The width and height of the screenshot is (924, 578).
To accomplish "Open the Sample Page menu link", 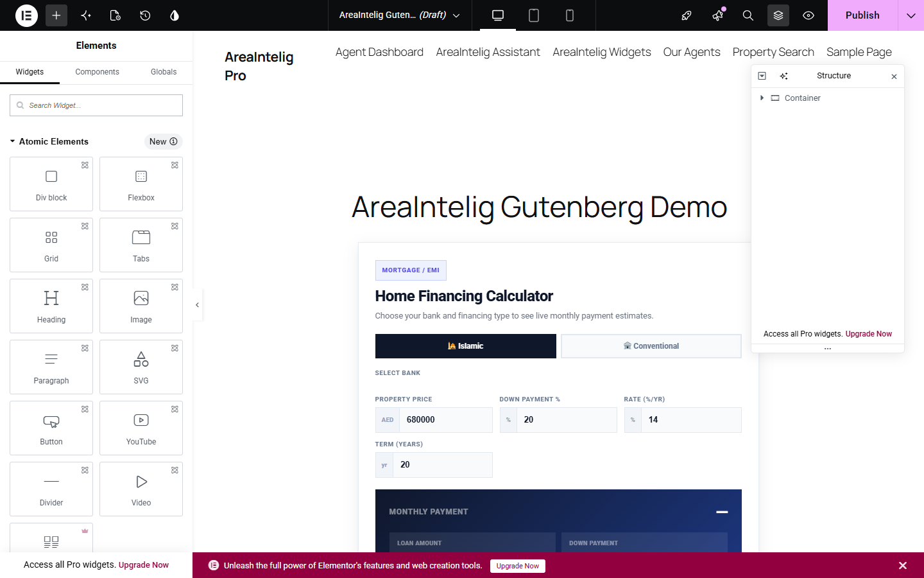I will 859,52.
